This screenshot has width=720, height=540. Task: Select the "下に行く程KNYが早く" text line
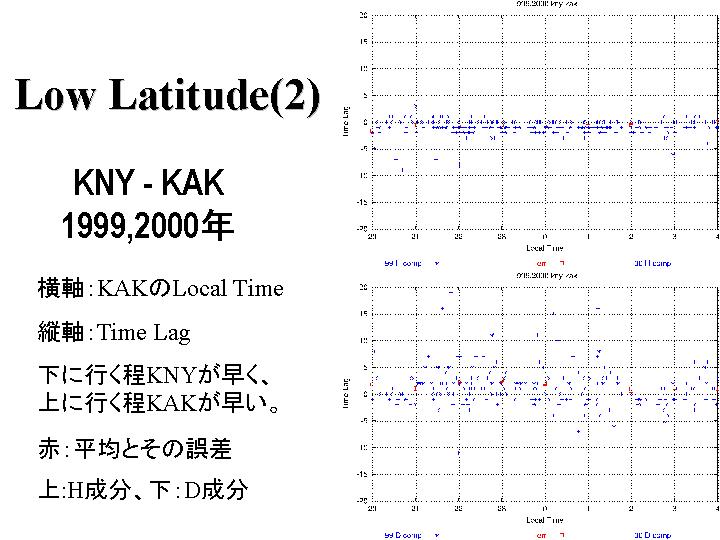pyautogui.click(x=155, y=375)
